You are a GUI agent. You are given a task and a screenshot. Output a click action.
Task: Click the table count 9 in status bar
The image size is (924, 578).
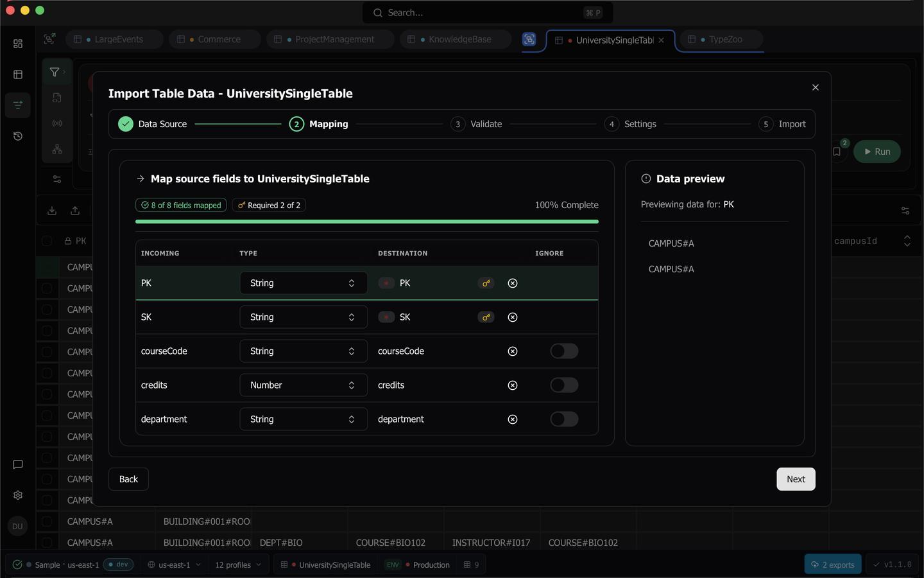472,565
